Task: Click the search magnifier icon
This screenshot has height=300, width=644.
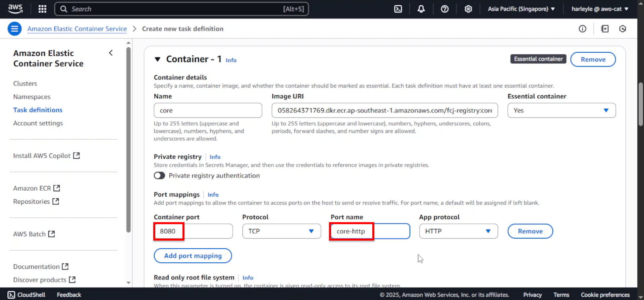Action: pyautogui.click(x=64, y=9)
